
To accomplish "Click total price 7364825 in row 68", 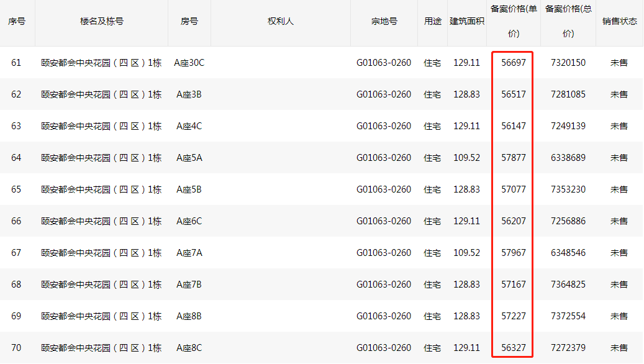I will pyautogui.click(x=568, y=284).
